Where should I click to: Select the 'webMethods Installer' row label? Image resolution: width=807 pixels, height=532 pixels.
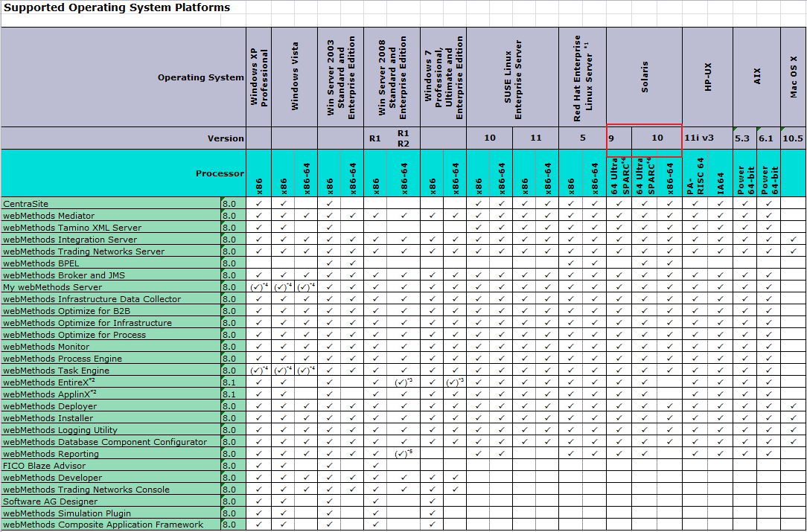coord(111,417)
